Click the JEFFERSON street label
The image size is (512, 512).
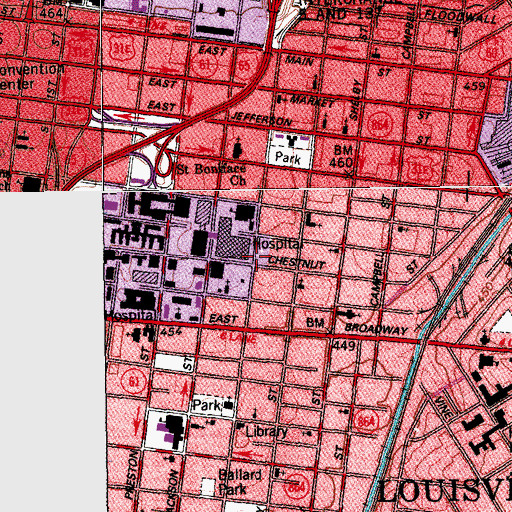point(261,119)
